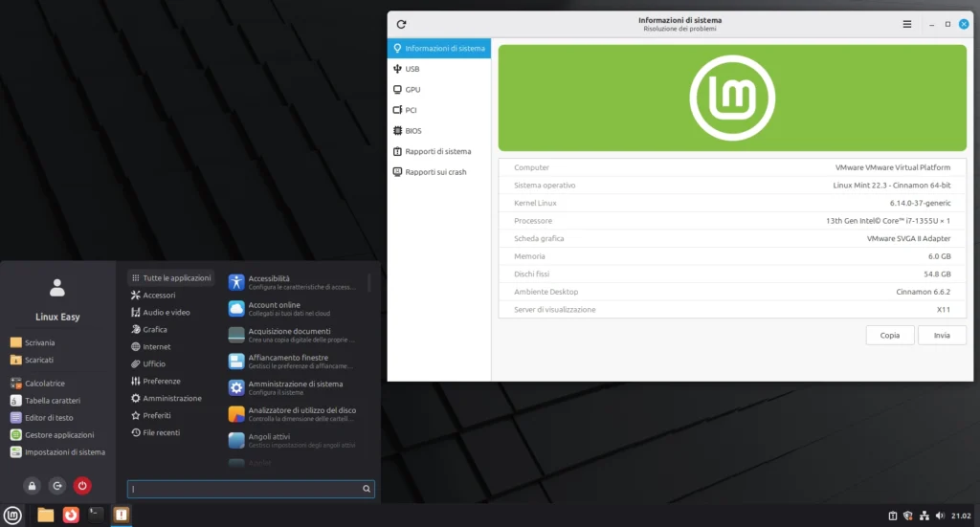Click the red power off button
Screen dimensions: 980x527
(82, 486)
